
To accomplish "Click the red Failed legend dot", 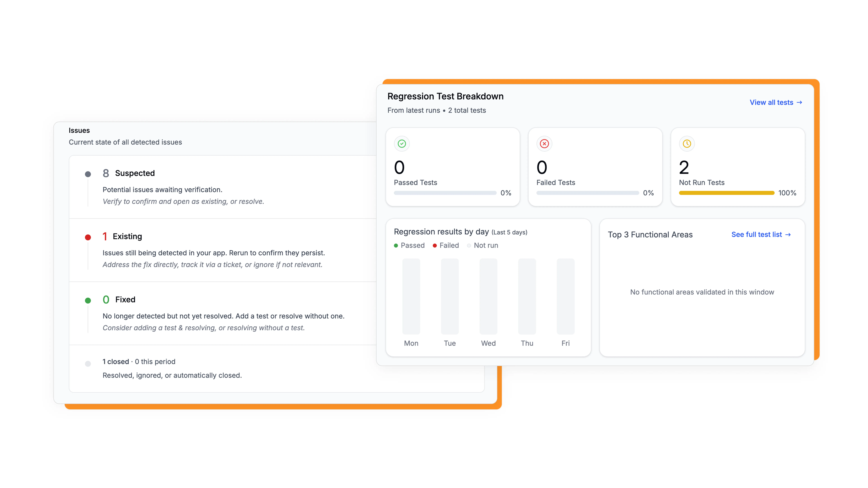I will point(435,245).
